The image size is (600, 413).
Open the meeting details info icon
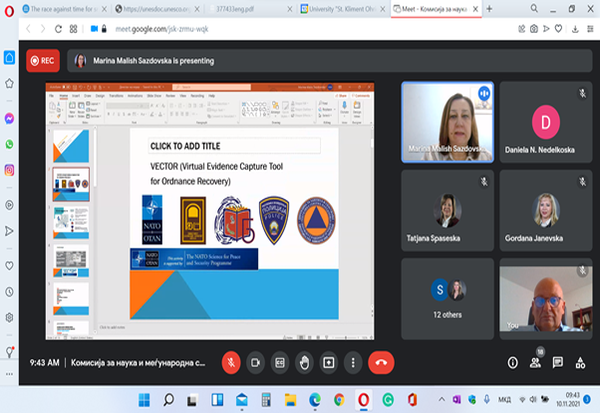tap(513, 362)
